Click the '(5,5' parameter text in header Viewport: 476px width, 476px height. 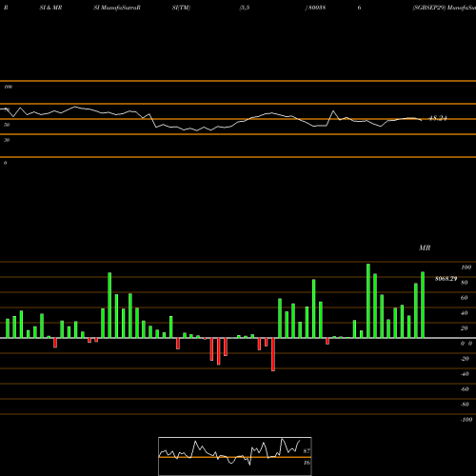click(x=245, y=8)
